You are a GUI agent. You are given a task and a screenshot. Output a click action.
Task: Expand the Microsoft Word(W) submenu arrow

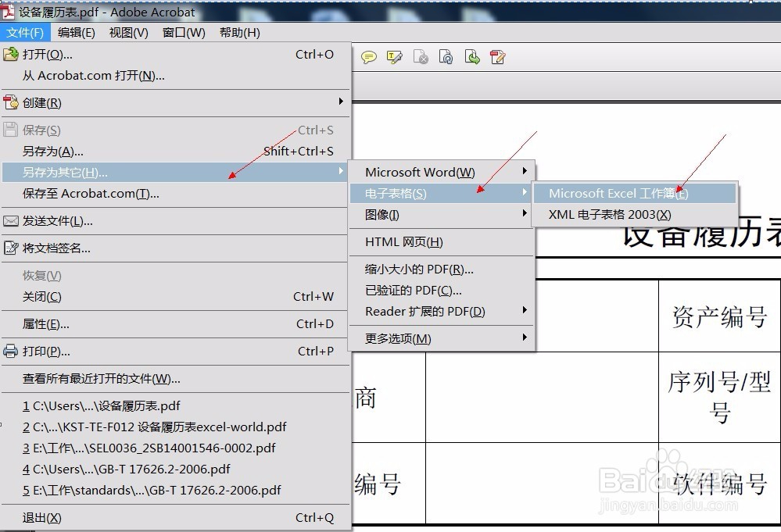point(525,171)
